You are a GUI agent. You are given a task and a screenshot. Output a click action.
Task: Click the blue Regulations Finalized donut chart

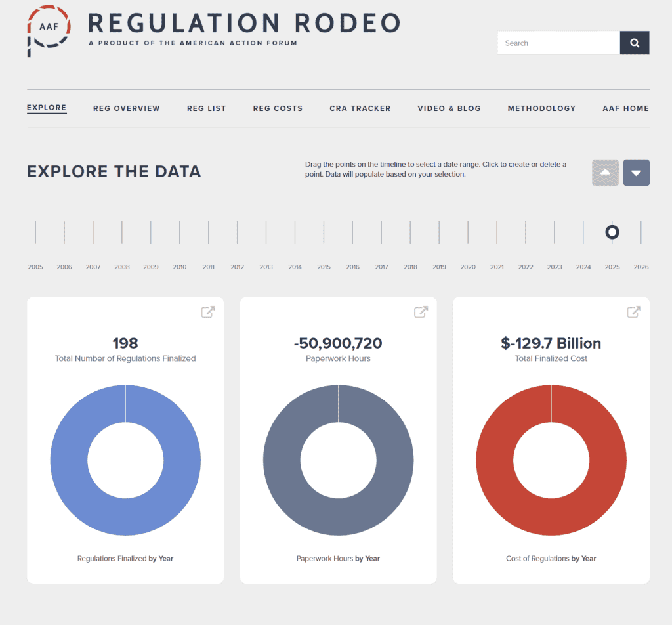[x=73, y=460]
